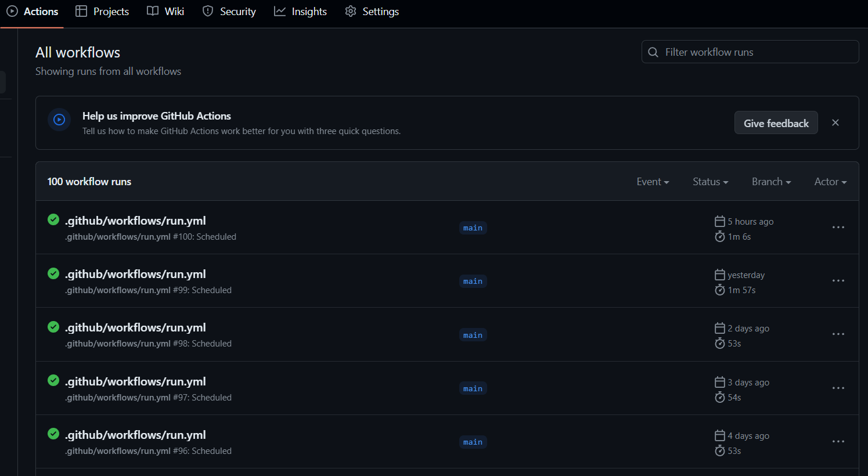
Task: Click the stopwatch icon showing 1m 57s
Action: tap(719, 290)
